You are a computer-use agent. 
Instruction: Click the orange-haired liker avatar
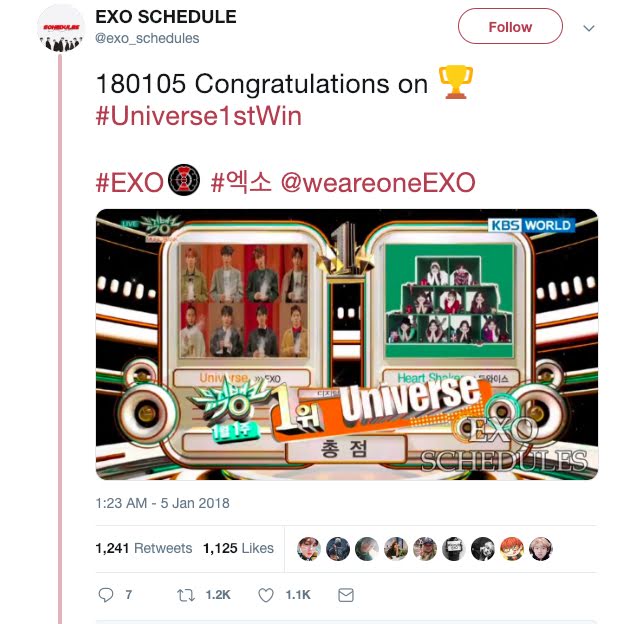pos(511,549)
